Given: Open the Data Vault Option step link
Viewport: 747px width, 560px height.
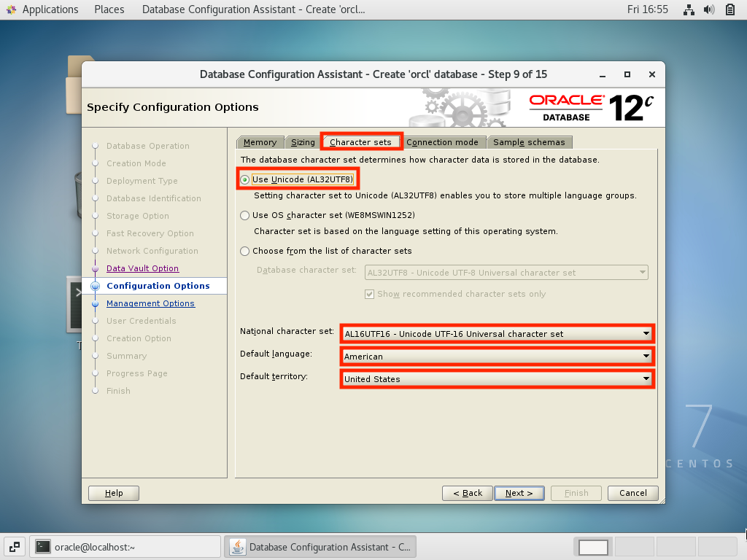Looking at the screenshot, I should [142, 268].
